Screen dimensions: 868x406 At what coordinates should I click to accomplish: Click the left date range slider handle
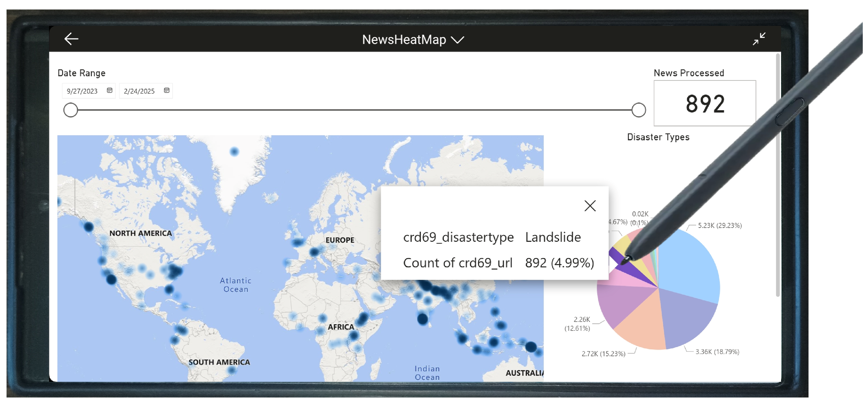coord(71,110)
